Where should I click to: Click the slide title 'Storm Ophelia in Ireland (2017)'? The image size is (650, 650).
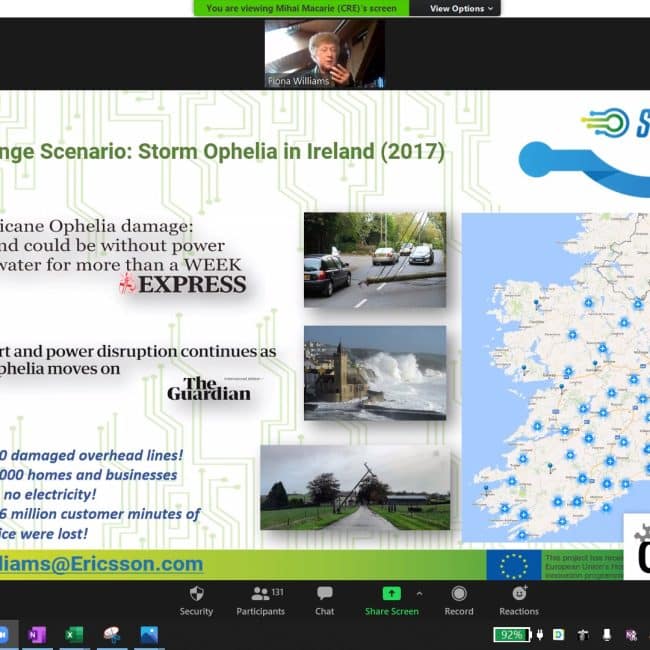tap(291, 151)
